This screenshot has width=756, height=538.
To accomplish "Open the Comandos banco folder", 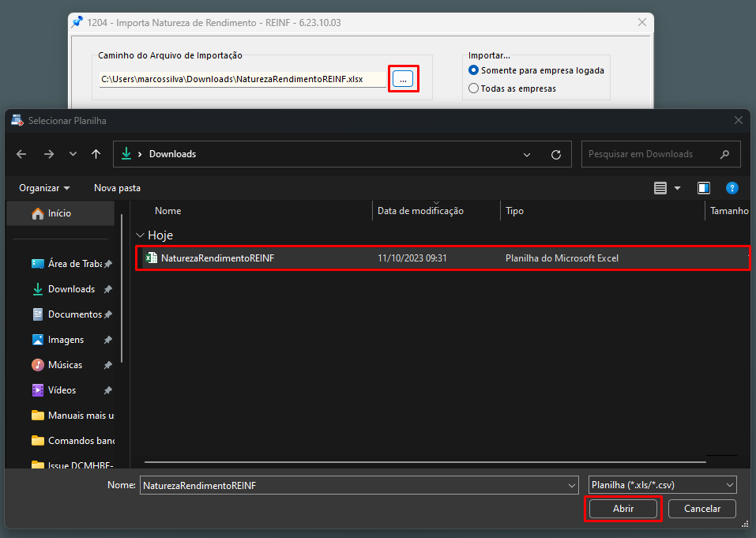I will click(x=73, y=441).
